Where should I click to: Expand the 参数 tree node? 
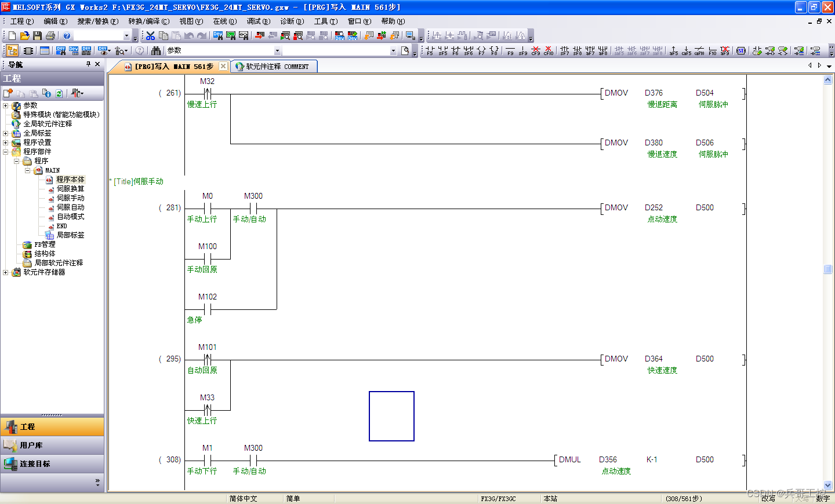6,105
